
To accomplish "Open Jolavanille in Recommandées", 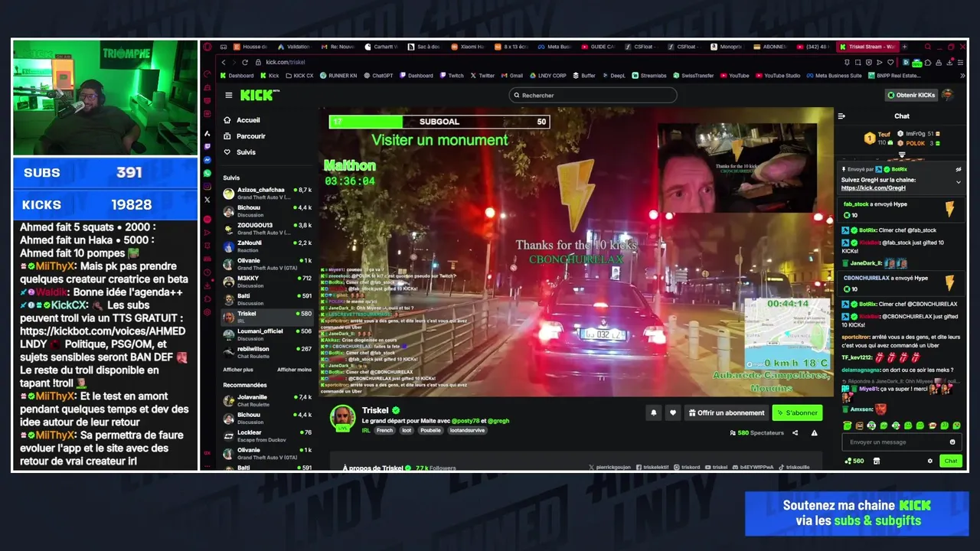I will (267, 400).
